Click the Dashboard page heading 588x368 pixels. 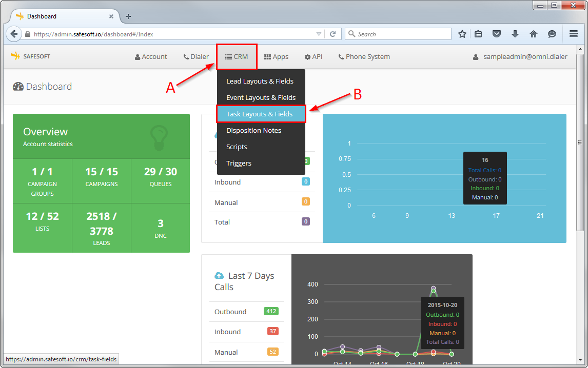(x=49, y=87)
